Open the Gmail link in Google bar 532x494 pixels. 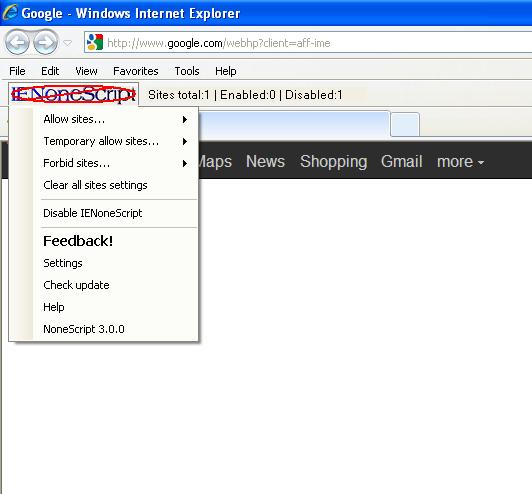[402, 162]
